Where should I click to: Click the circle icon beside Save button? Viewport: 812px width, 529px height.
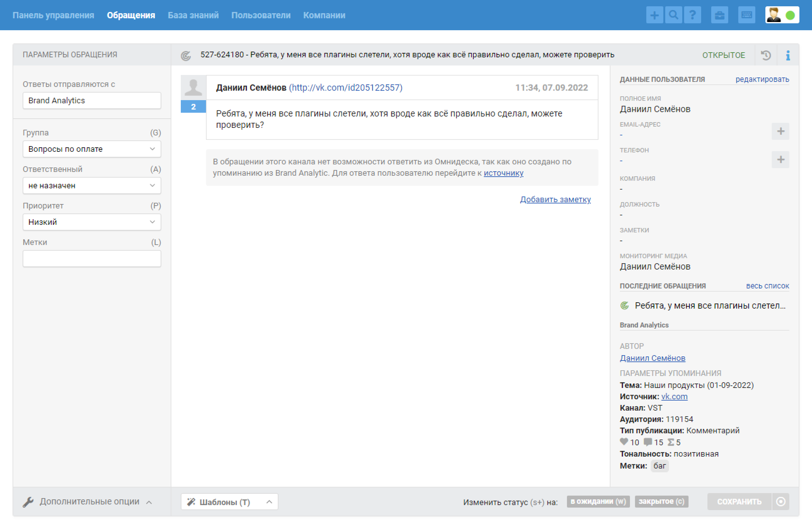click(x=781, y=501)
